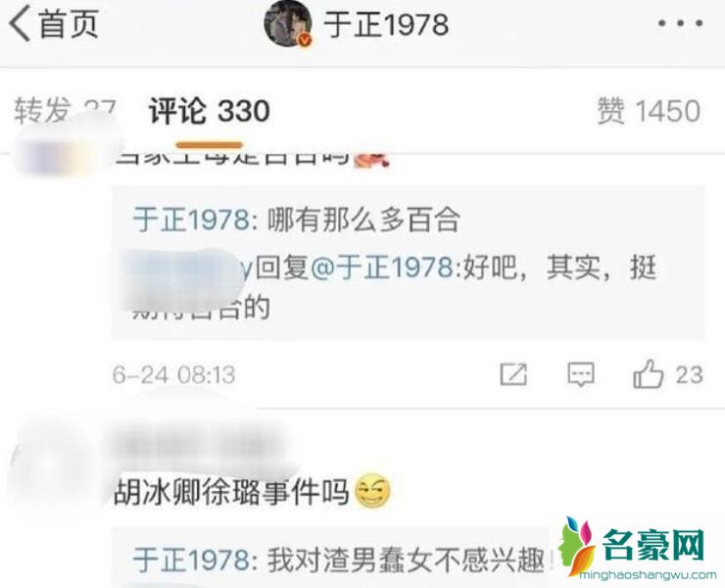This screenshot has height=588, width=725.
Task: Tap the 6-24 08:13 timestamp
Action: pyautogui.click(x=173, y=374)
